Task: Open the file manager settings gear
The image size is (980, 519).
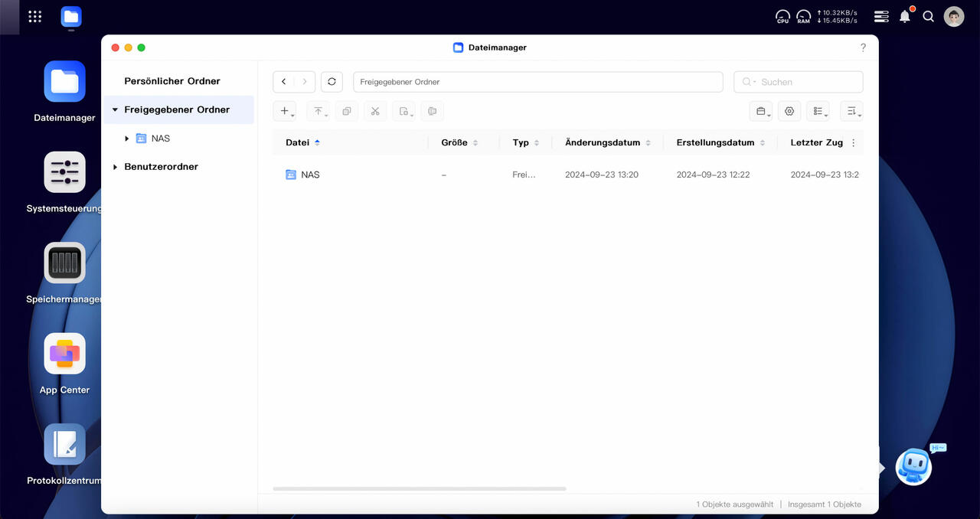Action: coord(789,111)
